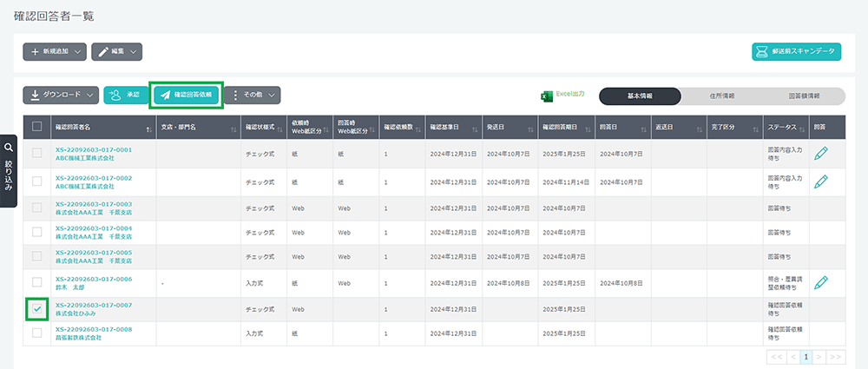Expand the 編集 dropdown
This screenshot has width=868, height=369.
pos(116,52)
